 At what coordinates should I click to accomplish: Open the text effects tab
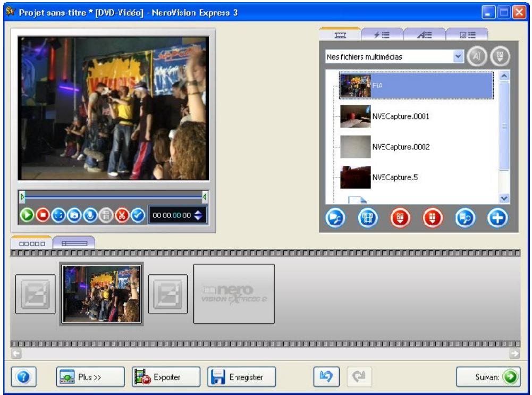tap(424, 35)
